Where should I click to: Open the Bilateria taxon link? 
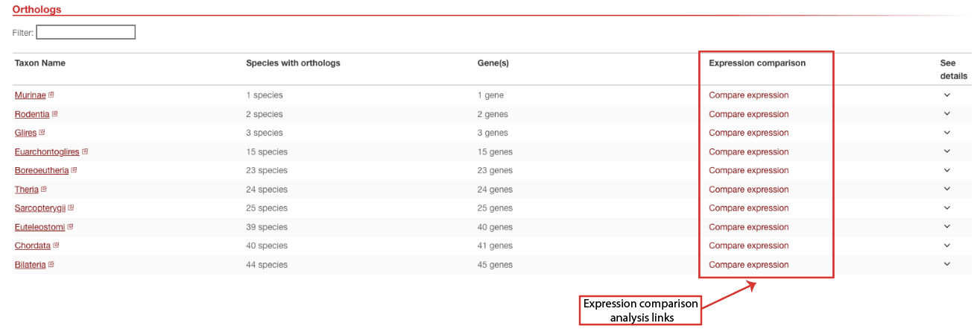point(31,265)
